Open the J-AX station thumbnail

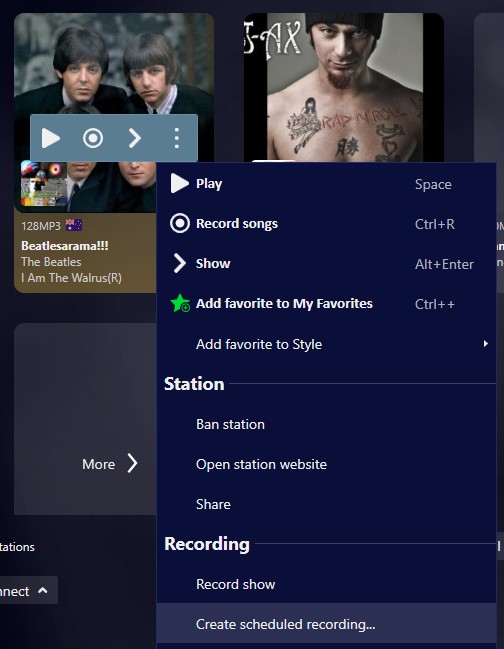(x=343, y=87)
